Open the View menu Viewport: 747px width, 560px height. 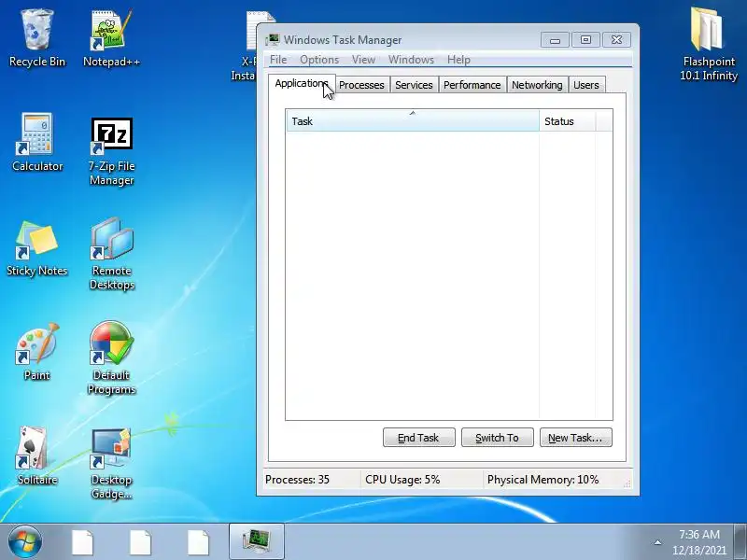363,60
